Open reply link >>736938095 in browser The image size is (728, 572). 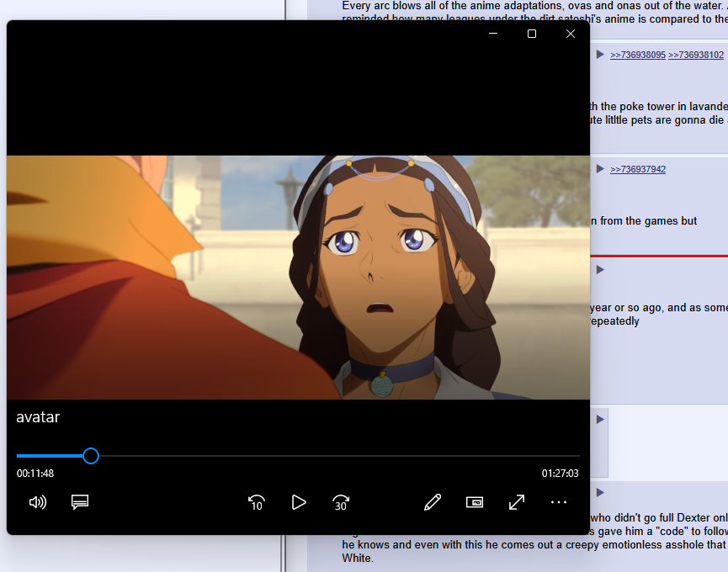[638, 55]
